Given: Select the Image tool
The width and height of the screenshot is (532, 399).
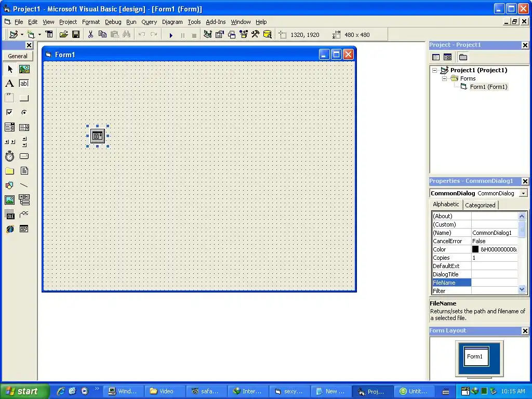Looking at the screenshot, I should tap(10, 200).
